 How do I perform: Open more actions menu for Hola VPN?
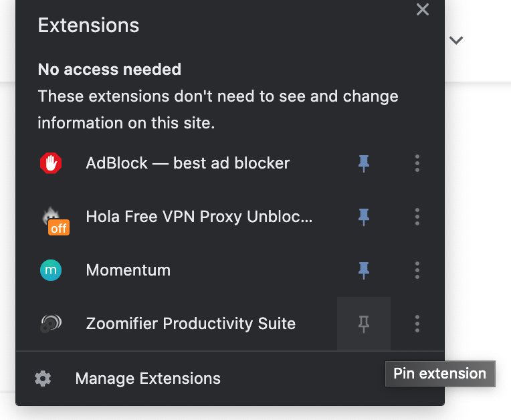417,217
